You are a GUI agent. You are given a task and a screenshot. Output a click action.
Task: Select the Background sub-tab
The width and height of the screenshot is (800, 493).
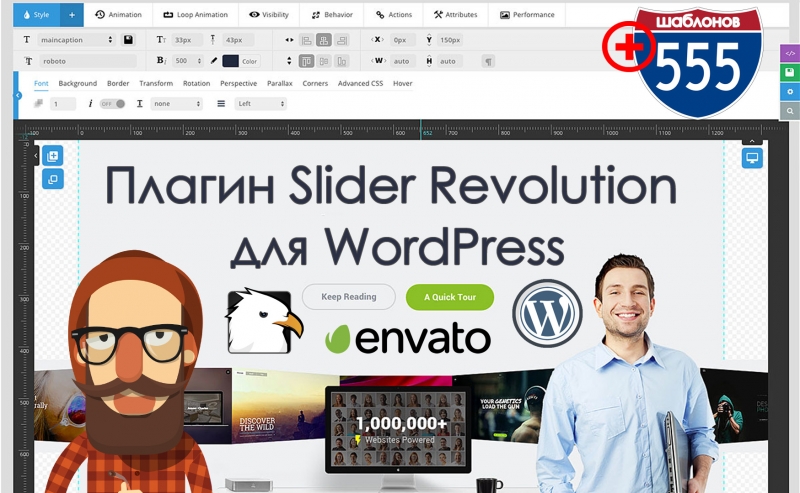tap(78, 83)
